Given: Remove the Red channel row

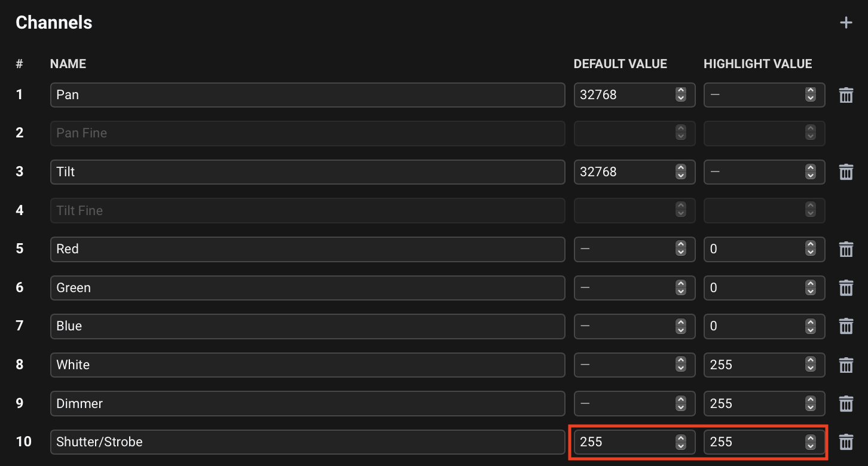Looking at the screenshot, I should coord(846,249).
